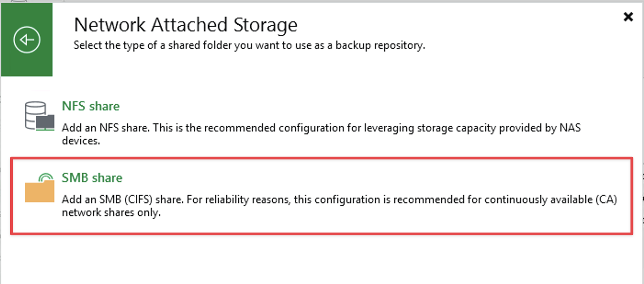Image resolution: width=644 pixels, height=284 pixels.
Task: Select the NFS share title
Action: click(x=90, y=106)
